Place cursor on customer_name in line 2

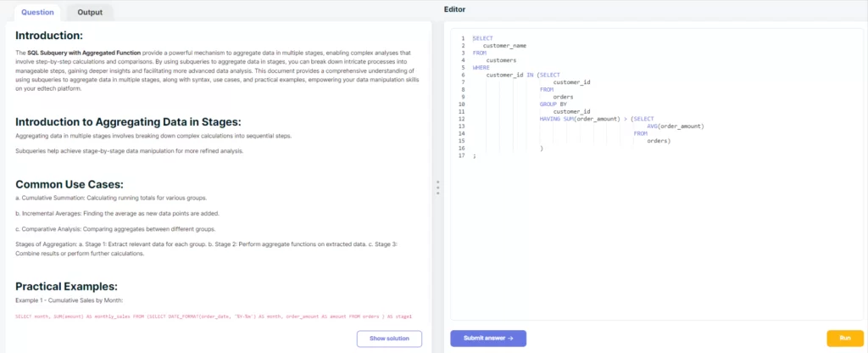coord(504,46)
